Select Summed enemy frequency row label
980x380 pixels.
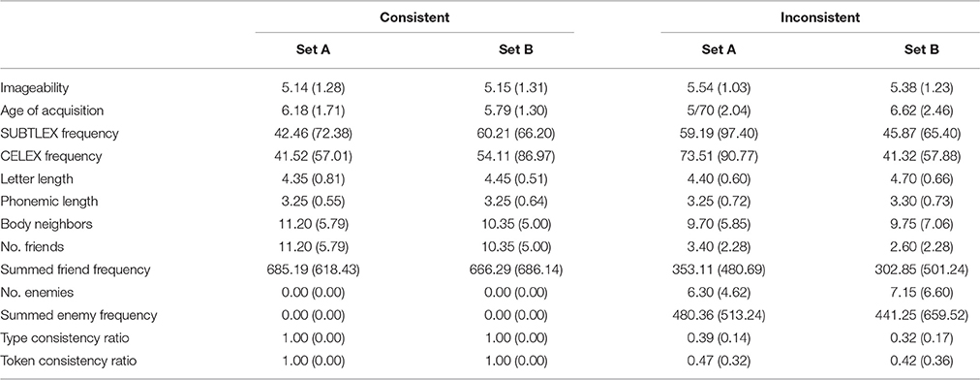(78, 315)
